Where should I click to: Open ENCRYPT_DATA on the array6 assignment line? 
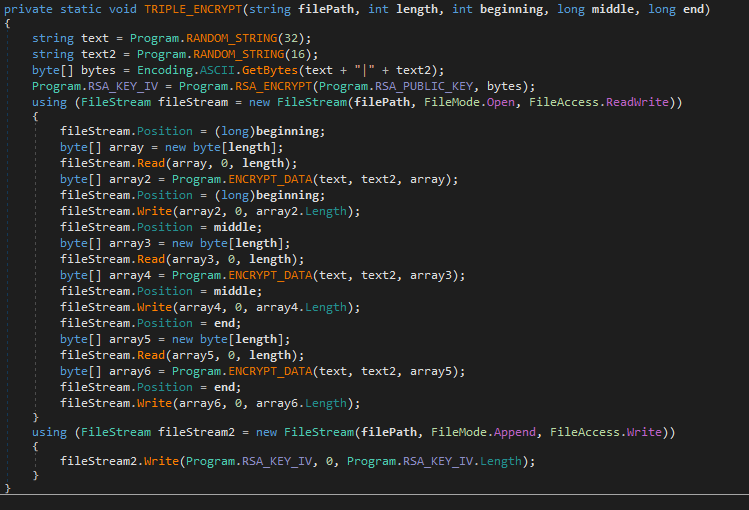[270, 372]
